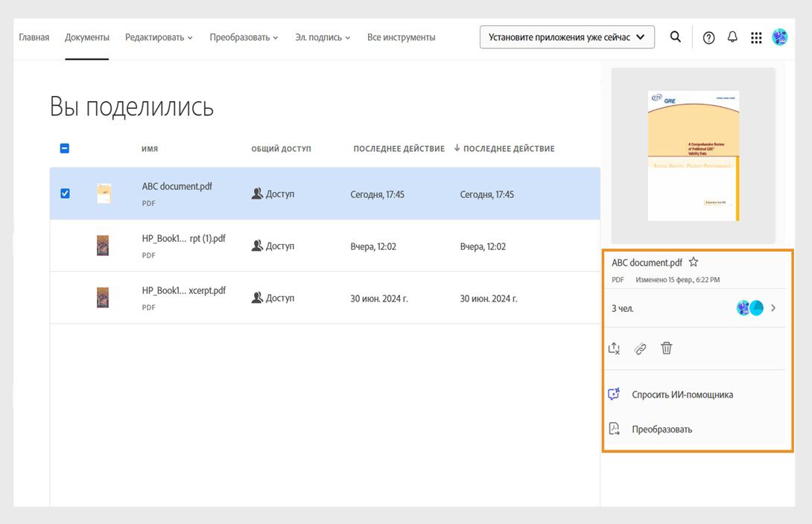
Task: Click first Вчера, 12:02 cell
Action: [x=373, y=246]
